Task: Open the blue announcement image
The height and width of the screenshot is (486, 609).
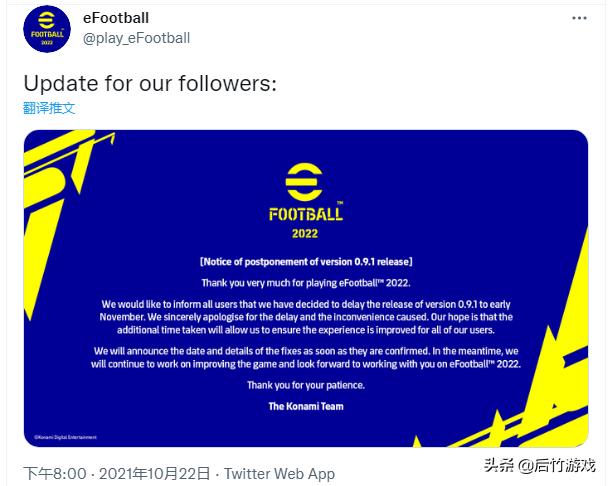Action: [304, 289]
